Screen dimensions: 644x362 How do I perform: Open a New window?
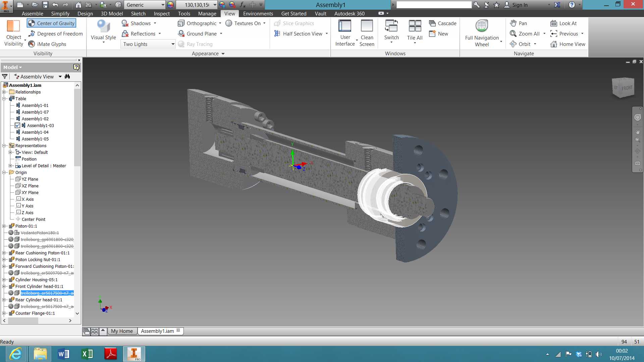(438, 34)
